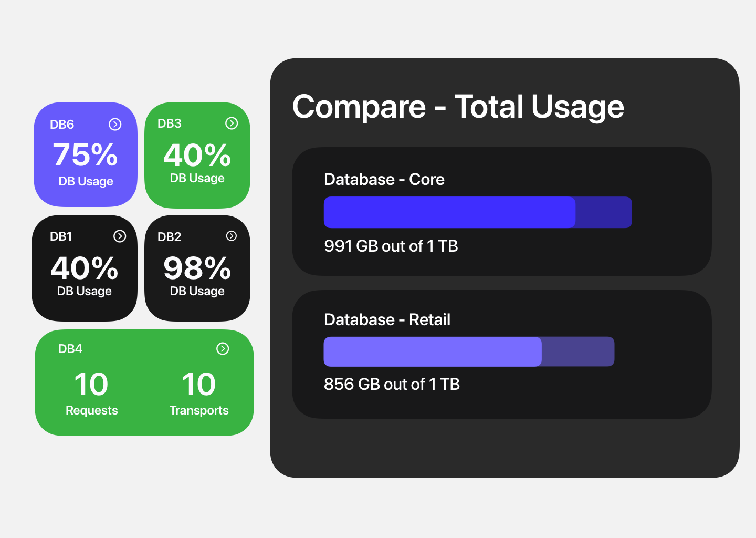The height and width of the screenshot is (538, 756).
Task: Click the Database - Retail progress bar
Action: pyautogui.click(x=469, y=351)
